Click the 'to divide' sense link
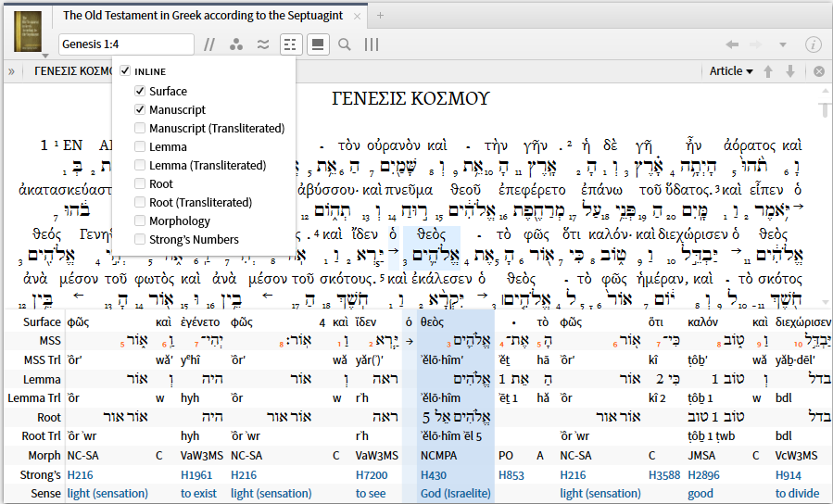This screenshot has width=833, height=504. click(797, 494)
